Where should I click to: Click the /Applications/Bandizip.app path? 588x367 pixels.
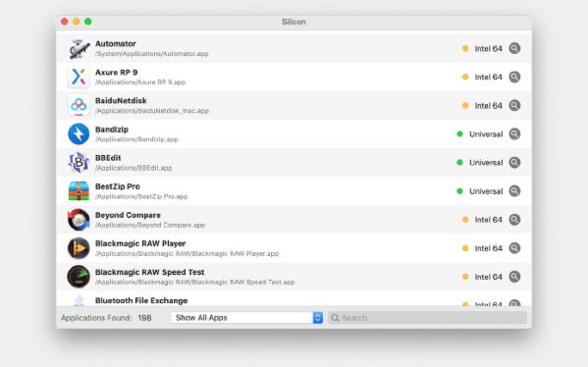[x=136, y=139]
